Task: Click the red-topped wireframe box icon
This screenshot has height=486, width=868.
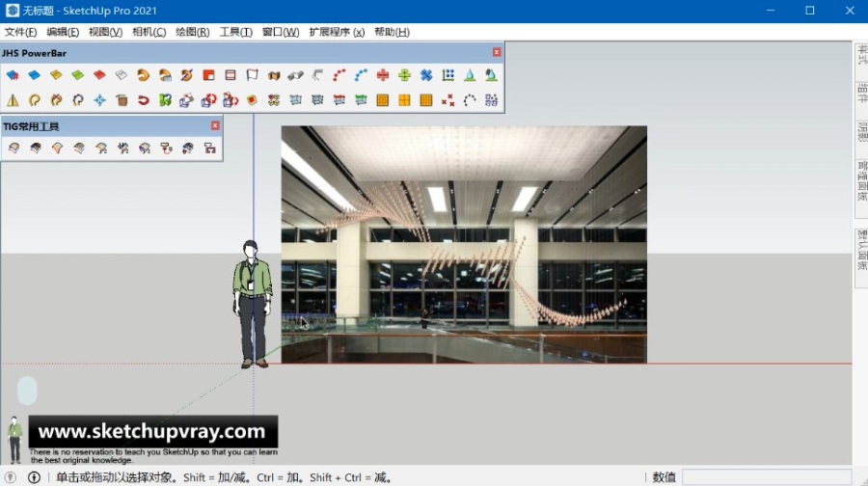Action: (339, 100)
